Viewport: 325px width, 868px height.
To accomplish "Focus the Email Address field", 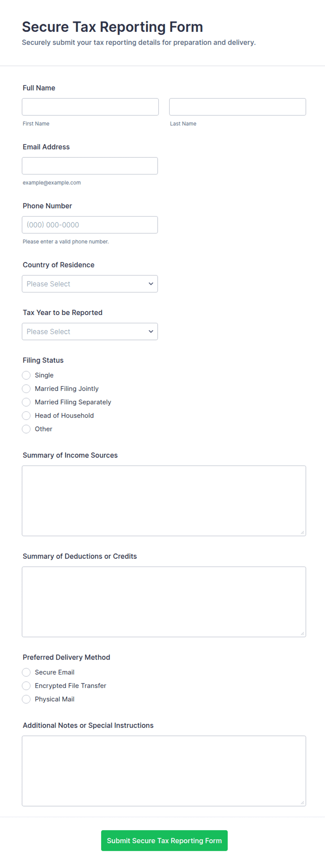I will point(90,166).
